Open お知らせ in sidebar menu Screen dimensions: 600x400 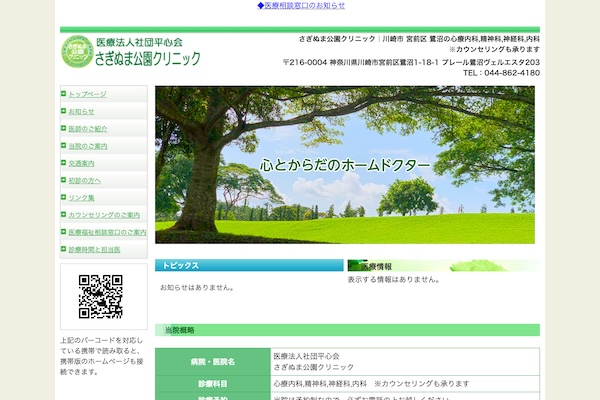(x=81, y=111)
